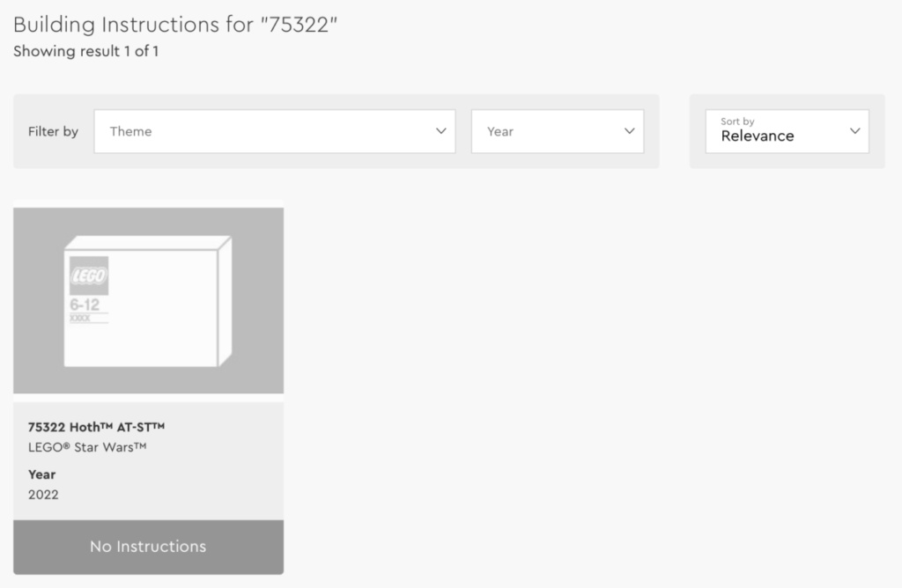
Task: Click the LEGO Star Wars theme text
Action: pos(87,447)
